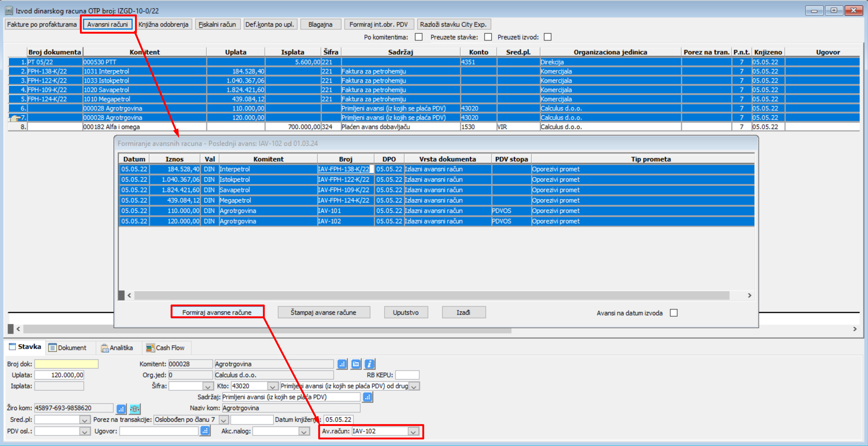Expand the Porez na transakcije dropdown

(223, 420)
